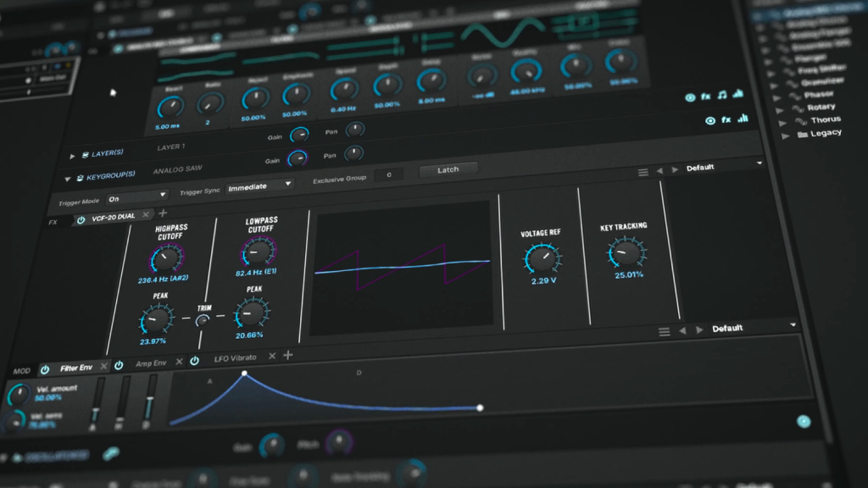
Task: Add a modulator after LFO Vibrato tab
Action: (x=288, y=355)
